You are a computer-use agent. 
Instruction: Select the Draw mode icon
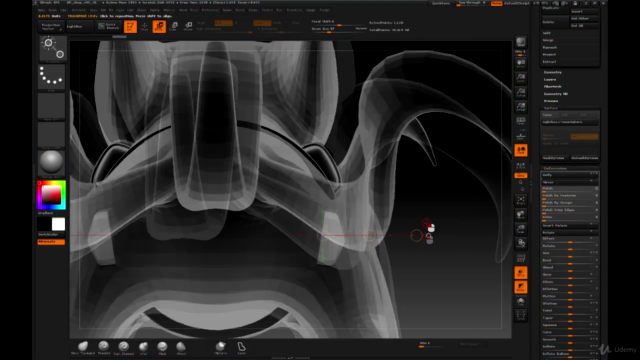[x=144, y=27]
